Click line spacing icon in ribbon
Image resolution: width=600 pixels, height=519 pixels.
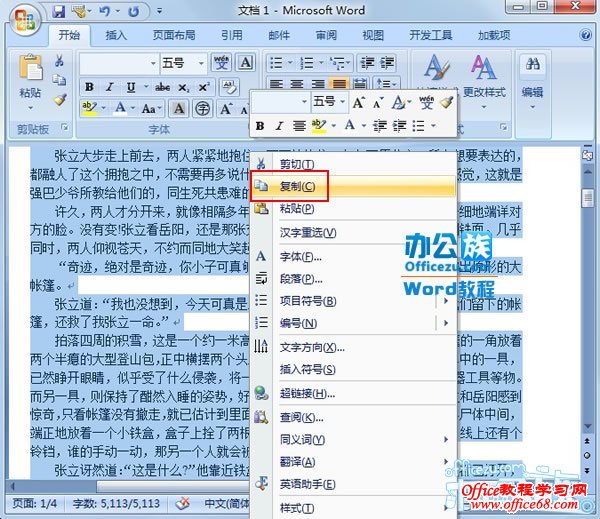point(384,83)
